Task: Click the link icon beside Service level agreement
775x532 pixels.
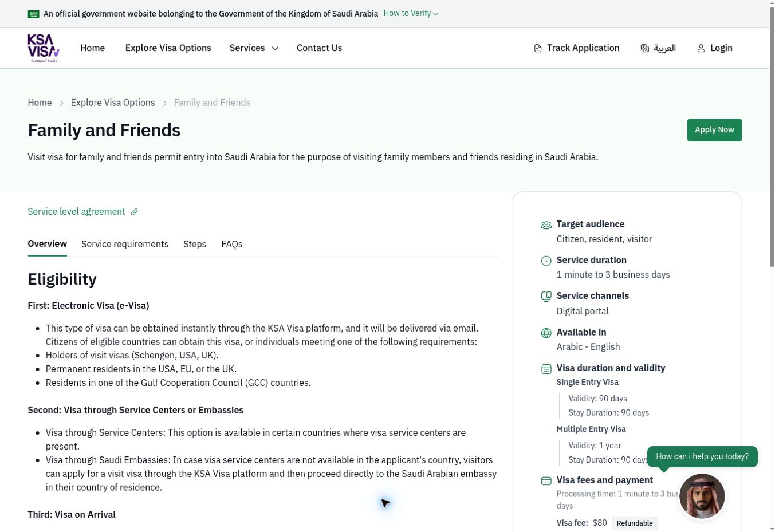Action: click(x=134, y=212)
